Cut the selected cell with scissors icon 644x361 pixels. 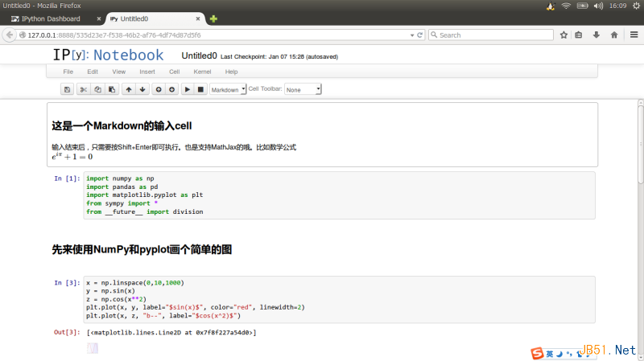[84, 89]
